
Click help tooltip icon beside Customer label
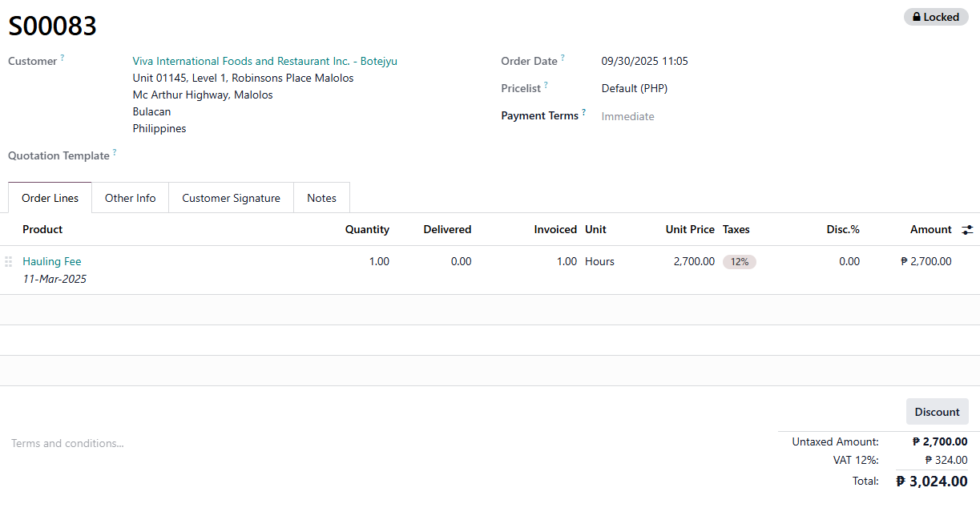tap(63, 58)
